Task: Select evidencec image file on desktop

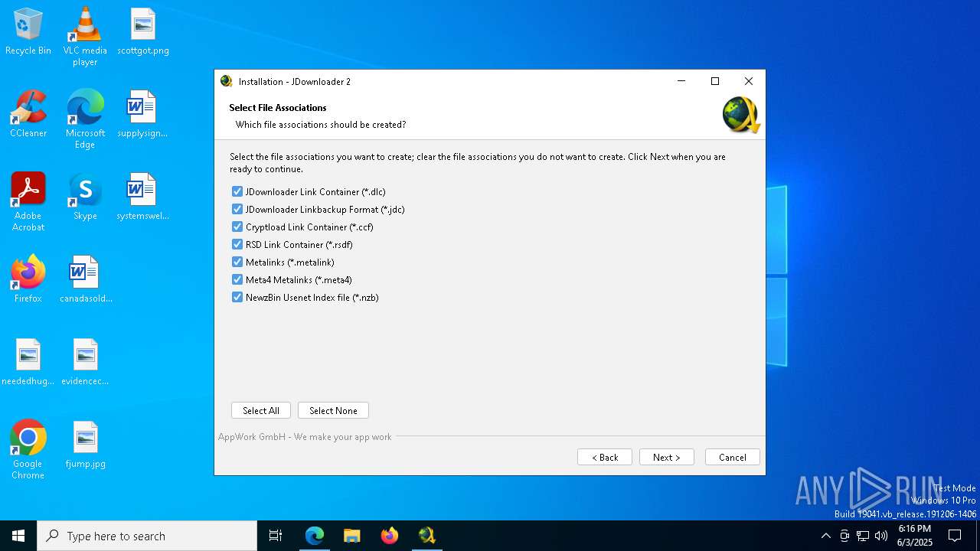Action: (x=85, y=363)
